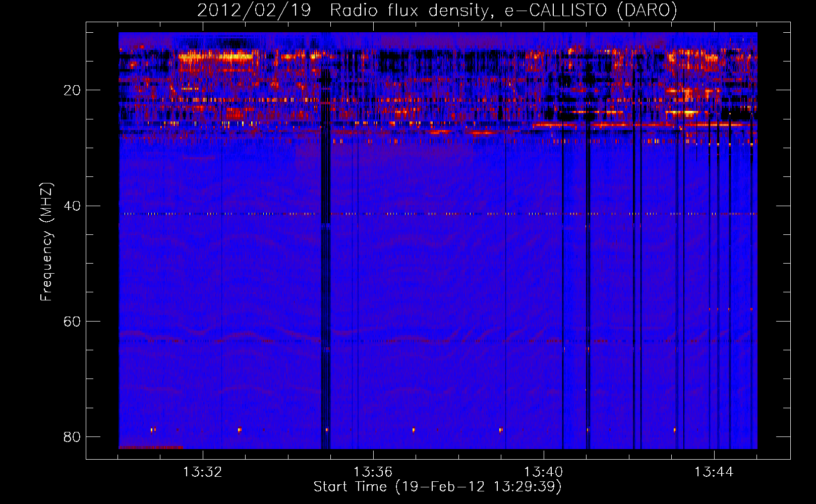Click the "20" frequency tick label

click(72, 90)
